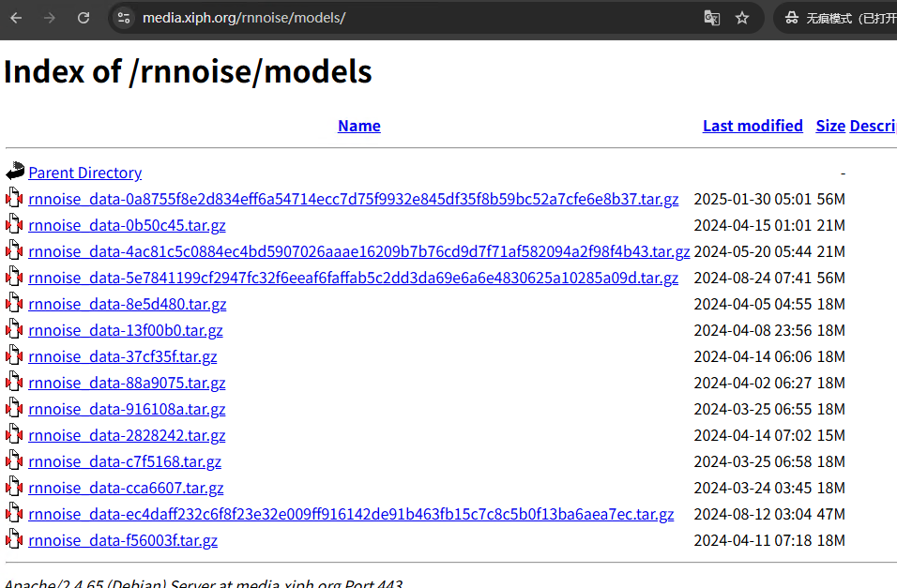Click the site information icon in address bar
The width and height of the screenshot is (897, 588).
click(124, 18)
